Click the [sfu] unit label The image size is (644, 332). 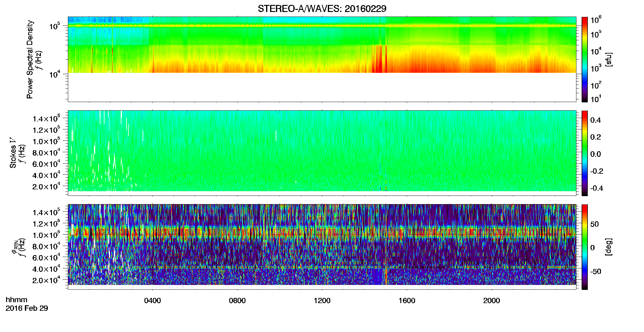point(609,59)
